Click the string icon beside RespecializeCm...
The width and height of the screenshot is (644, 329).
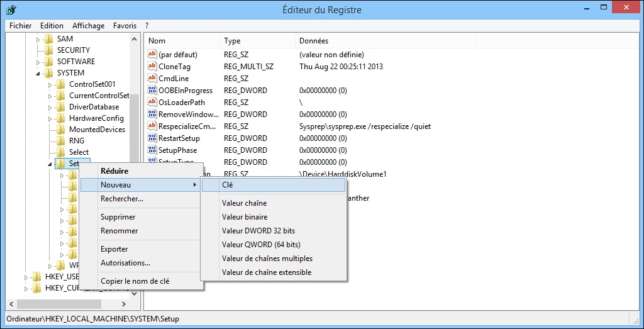(152, 126)
